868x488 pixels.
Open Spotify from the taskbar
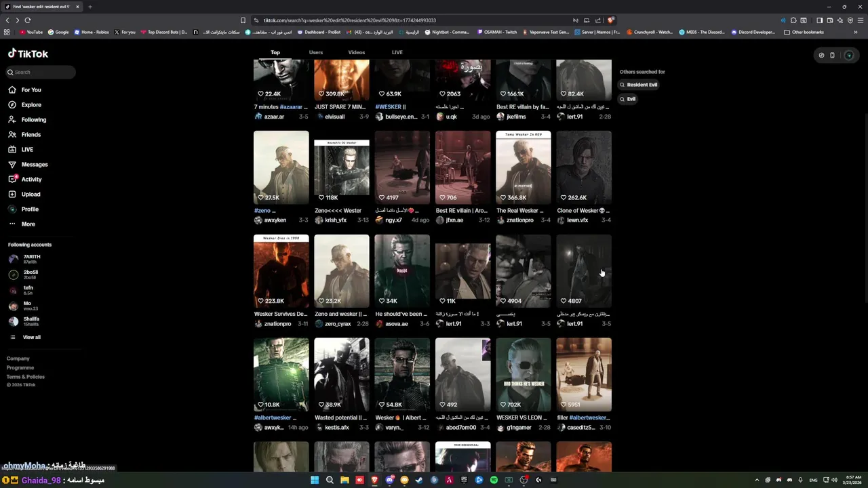click(x=494, y=480)
